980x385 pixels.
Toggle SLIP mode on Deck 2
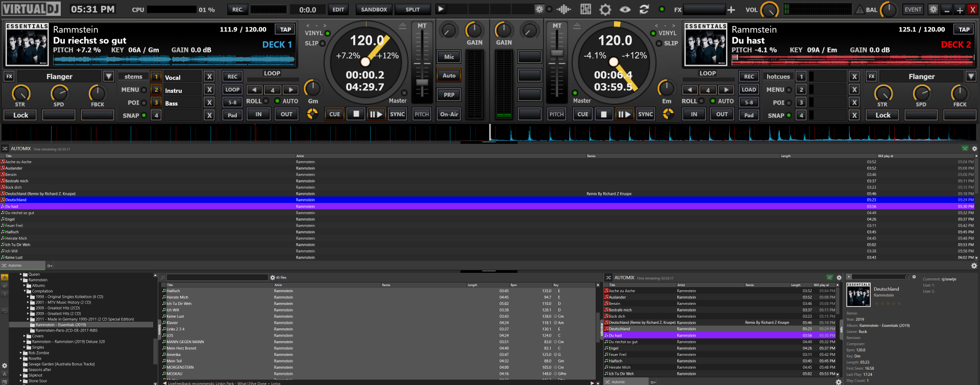pos(659,43)
